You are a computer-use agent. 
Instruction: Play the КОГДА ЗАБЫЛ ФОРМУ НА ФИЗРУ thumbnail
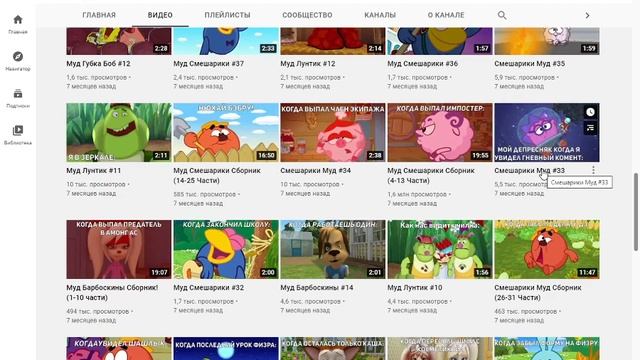point(547,349)
